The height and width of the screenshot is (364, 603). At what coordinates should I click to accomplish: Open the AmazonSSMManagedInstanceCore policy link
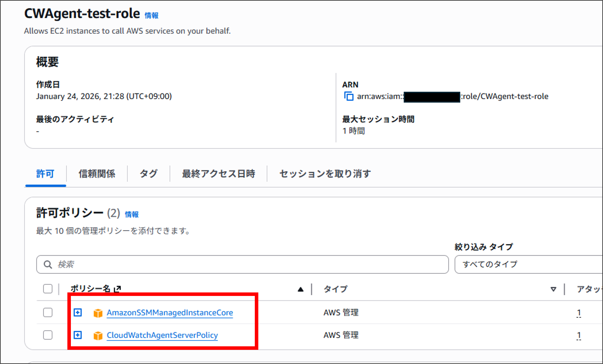(170, 313)
